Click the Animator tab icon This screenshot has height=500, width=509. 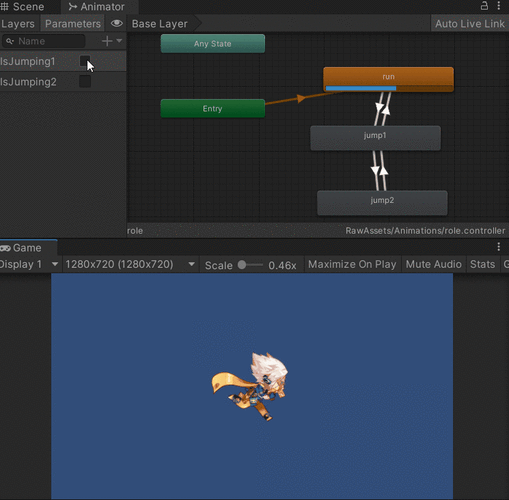pyautogui.click(x=72, y=7)
